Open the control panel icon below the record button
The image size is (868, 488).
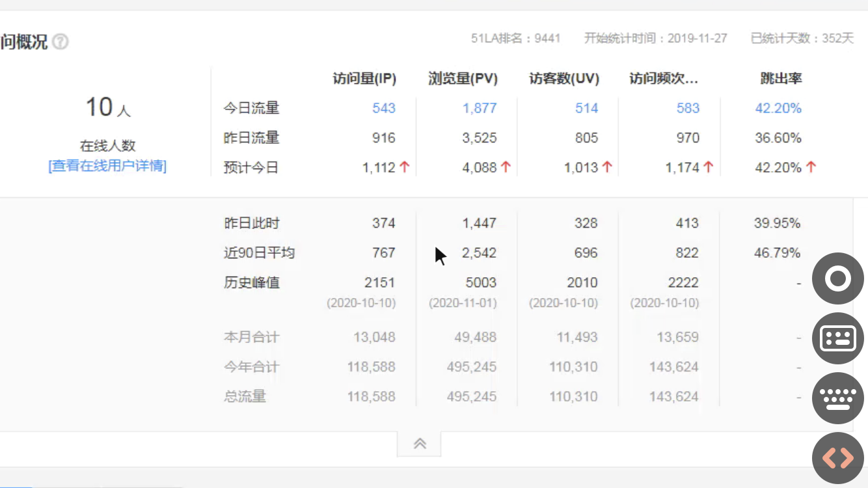(837, 338)
